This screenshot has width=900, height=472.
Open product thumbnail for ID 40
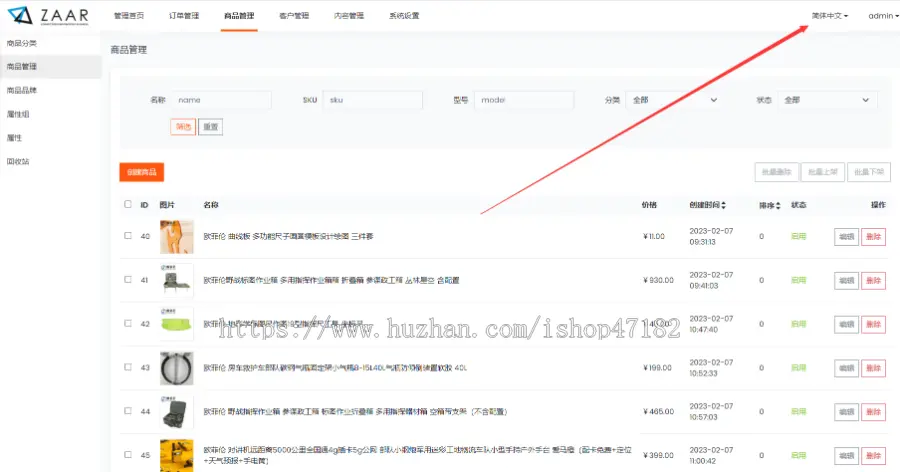click(x=176, y=236)
